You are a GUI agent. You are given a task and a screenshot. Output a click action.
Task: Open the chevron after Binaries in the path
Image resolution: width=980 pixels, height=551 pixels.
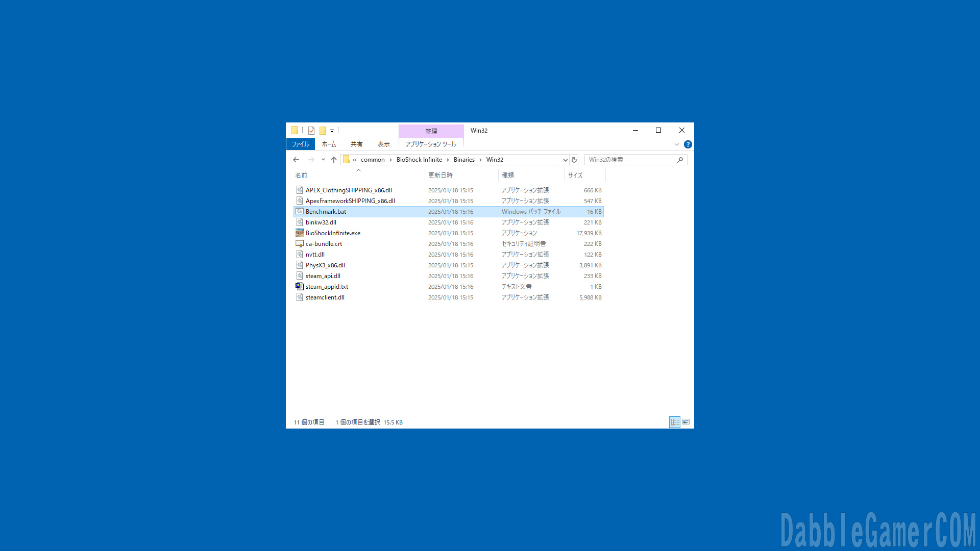[480, 160]
